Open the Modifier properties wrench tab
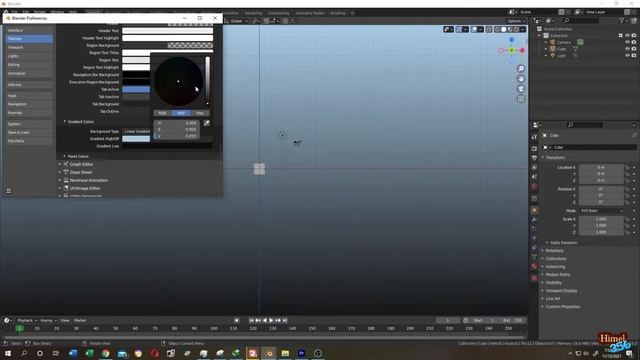This screenshot has height=360, width=640. [x=534, y=220]
